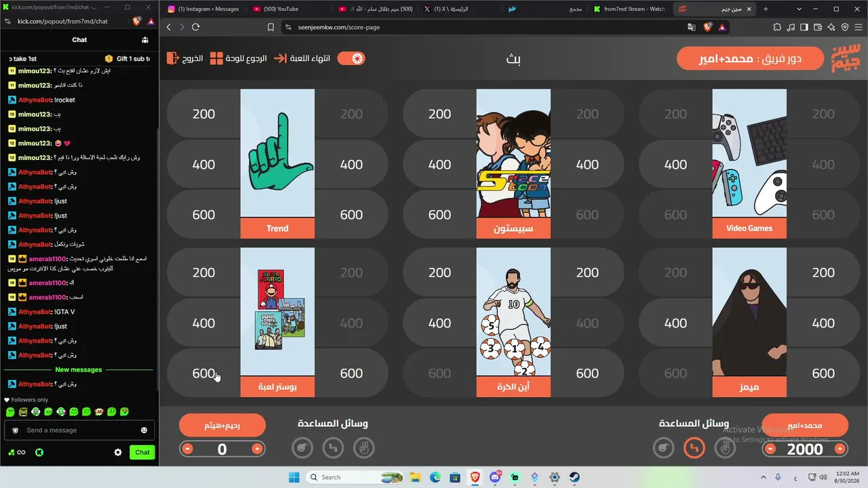The height and width of the screenshot is (488, 868).
Task: Select the أين الكرة category card
Action: (x=513, y=323)
